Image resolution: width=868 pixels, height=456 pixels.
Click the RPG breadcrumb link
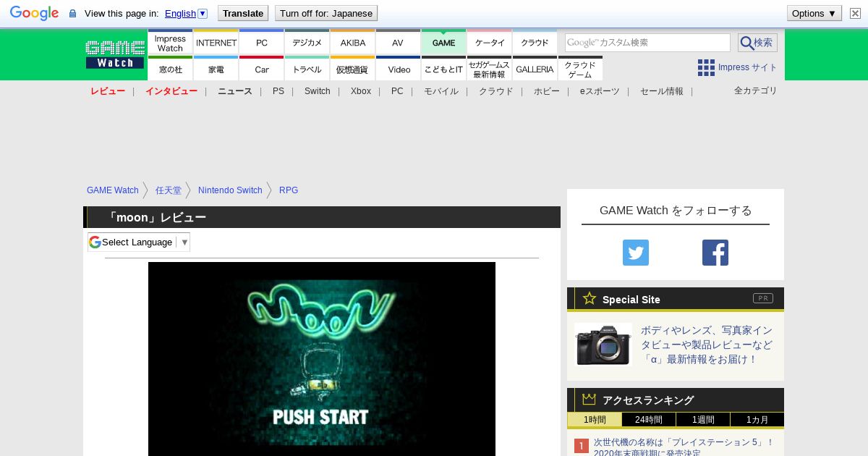[x=289, y=190]
